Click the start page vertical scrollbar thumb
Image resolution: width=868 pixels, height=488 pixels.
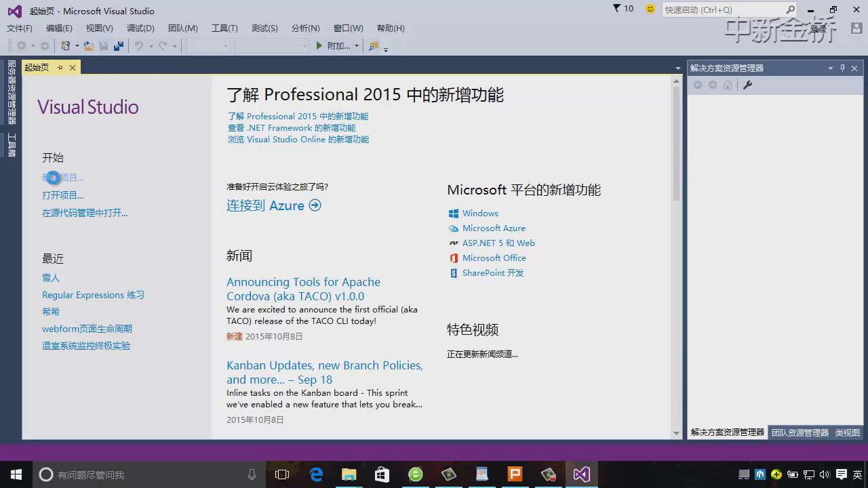676,142
